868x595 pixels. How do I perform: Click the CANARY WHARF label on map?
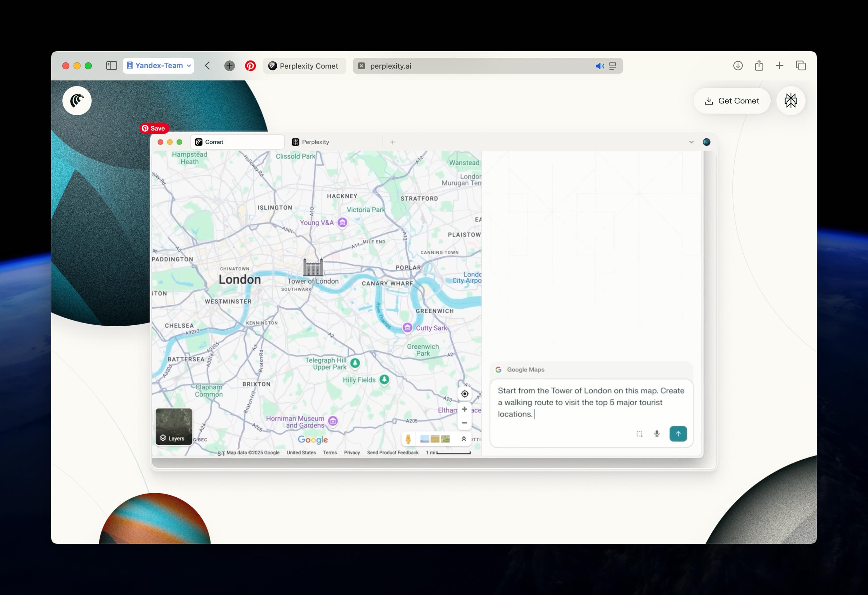[387, 283]
